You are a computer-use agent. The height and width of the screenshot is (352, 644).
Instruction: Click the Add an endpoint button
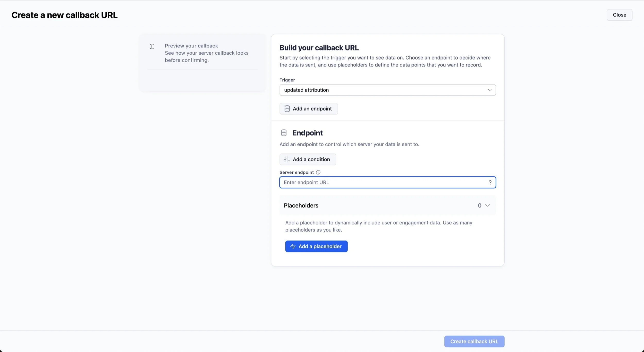coord(308,108)
